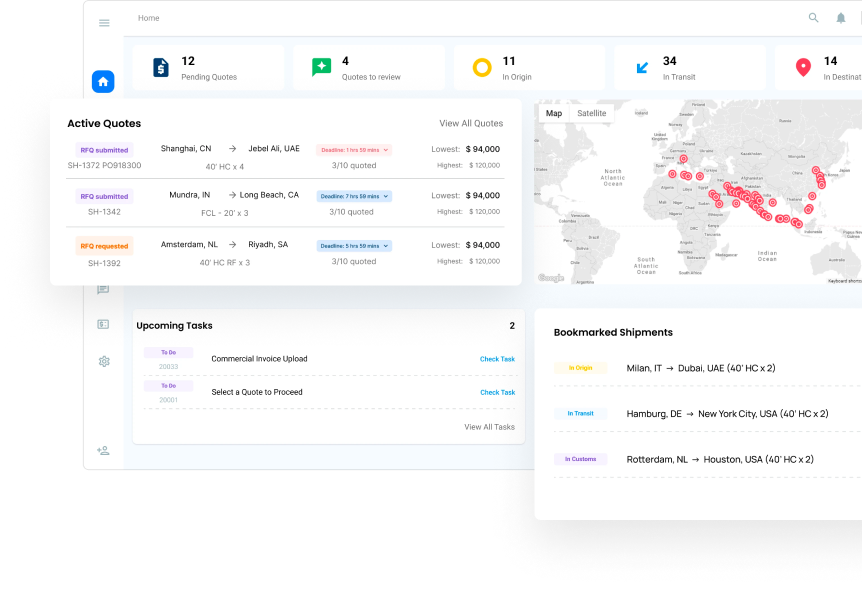Screen dimensions: 862x590
Task: Click Shanghai, CN origin text
Action: pyautogui.click(x=186, y=148)
